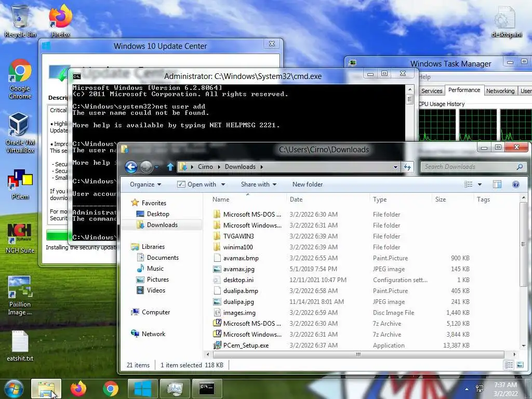532x399 pixels.
Task: Show hidden icons in the system tray
Action: click(467, 389)
